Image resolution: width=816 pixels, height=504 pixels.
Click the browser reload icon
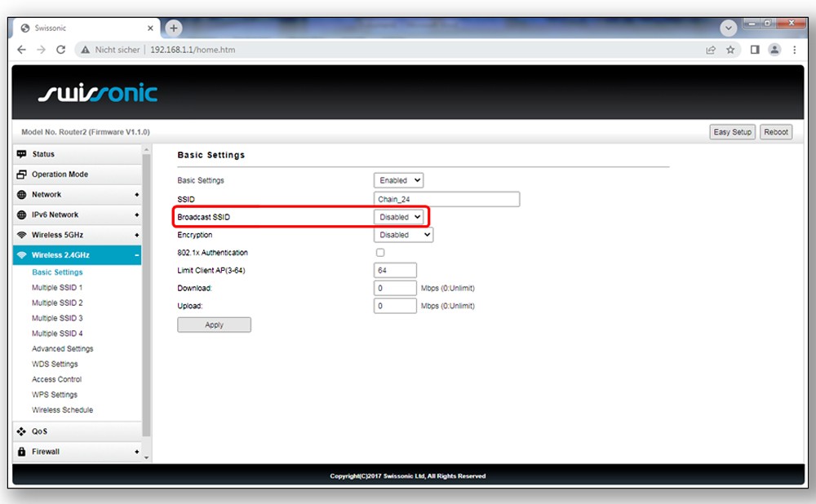coord(60,50)
